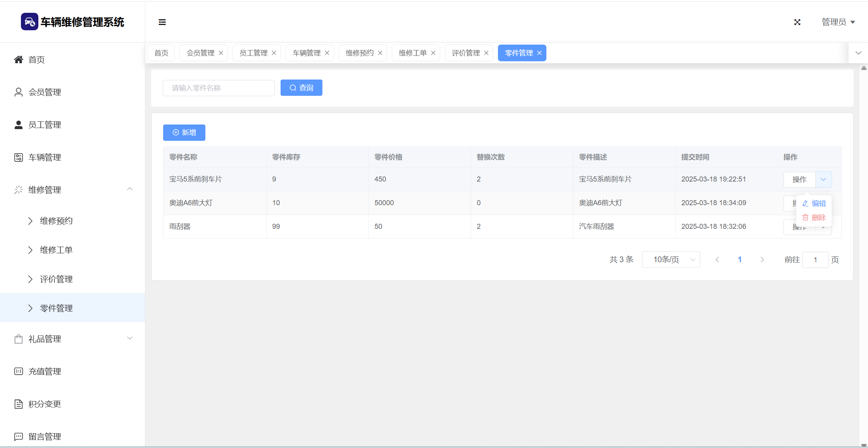
Task: Open 充值管理 in the sidebar
Action: click(45, 372)
